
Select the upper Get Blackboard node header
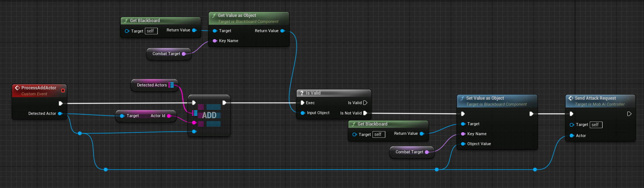coord(161,21)
